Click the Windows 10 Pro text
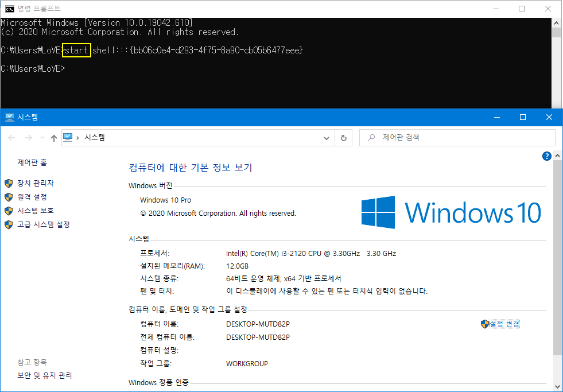Viewport: 563px width, 392px height. pos(165,200)
